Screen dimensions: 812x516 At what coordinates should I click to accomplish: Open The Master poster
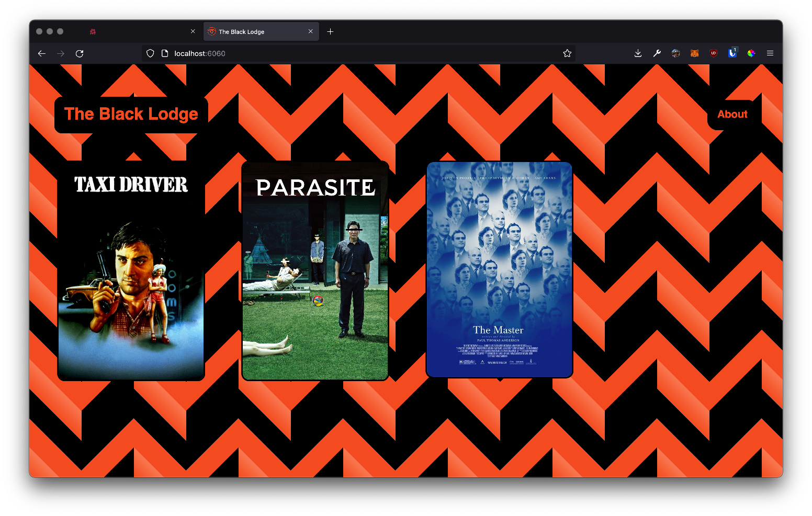click(500, 270)
